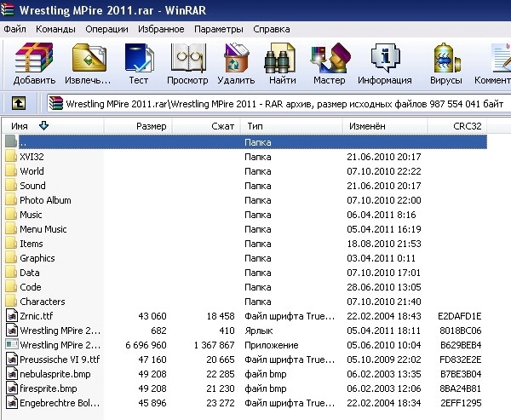Click the firesprite.bmp file icon
The width and height of the screenshot is (511, 420).
coord(12,388)
